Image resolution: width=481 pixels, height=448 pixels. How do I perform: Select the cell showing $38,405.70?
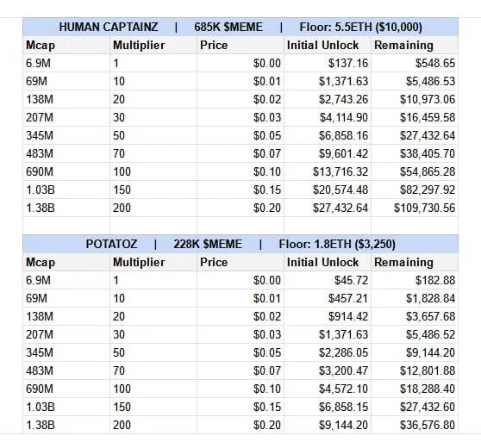[415, 153]
